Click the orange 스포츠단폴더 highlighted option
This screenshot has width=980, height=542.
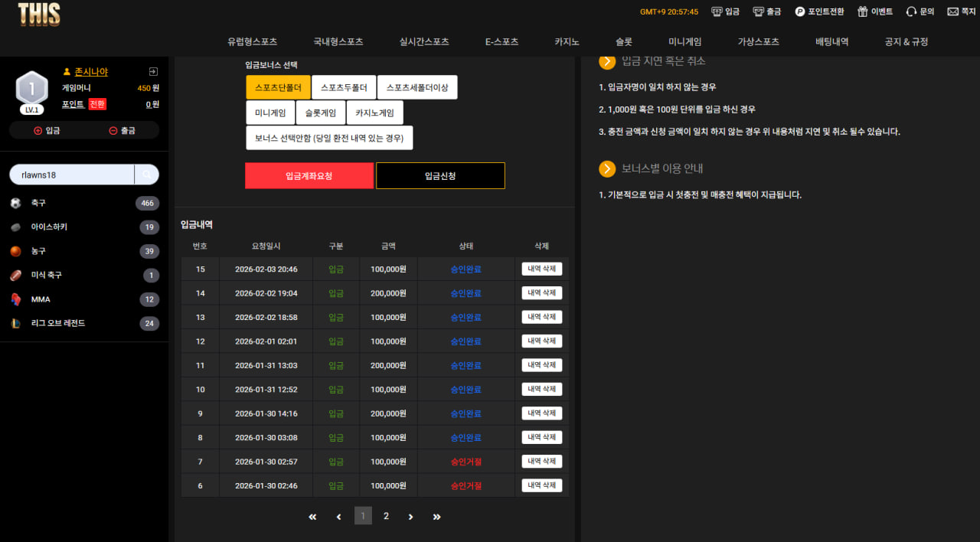pos(278,87)
